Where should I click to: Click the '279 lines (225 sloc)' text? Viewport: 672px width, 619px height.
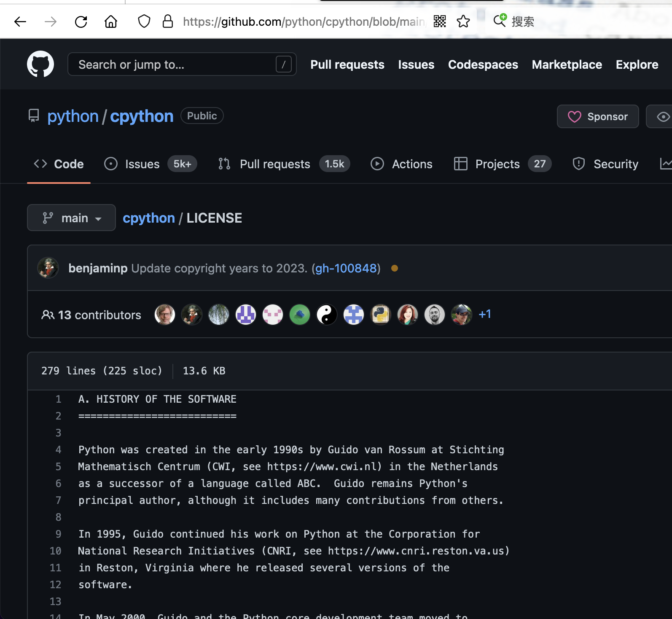pyautogui.click(x=102, y=371)
